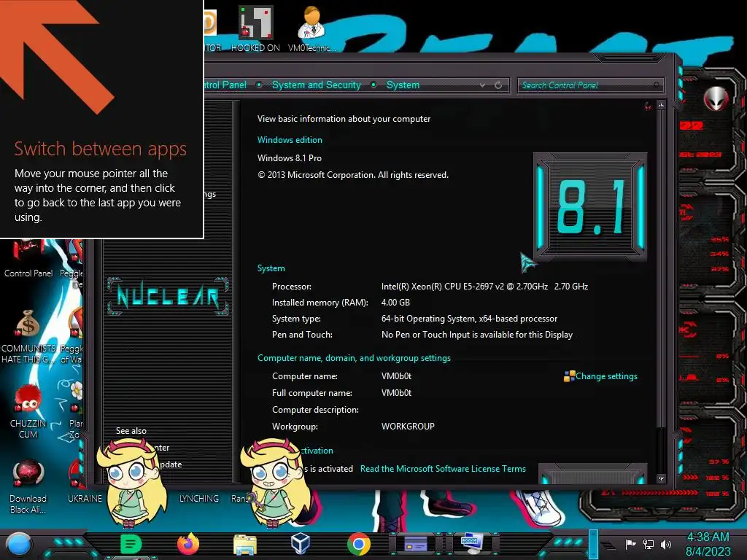Expand the address bar history dropdown
The height and width of the screenshot is (560, 747).
[x=483, y=85]
